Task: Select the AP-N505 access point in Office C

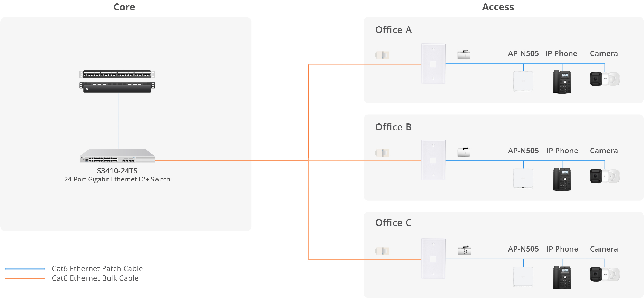Action: tap(523, 277)
